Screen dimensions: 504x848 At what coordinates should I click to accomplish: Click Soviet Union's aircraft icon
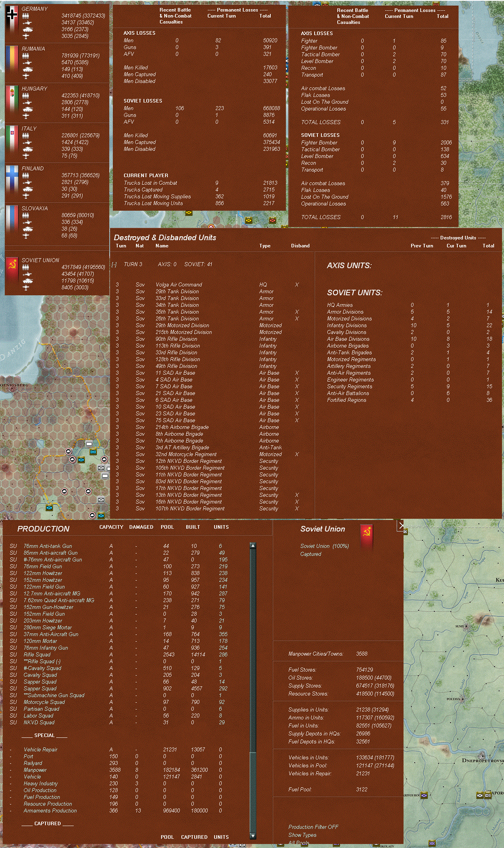point(26,287)
